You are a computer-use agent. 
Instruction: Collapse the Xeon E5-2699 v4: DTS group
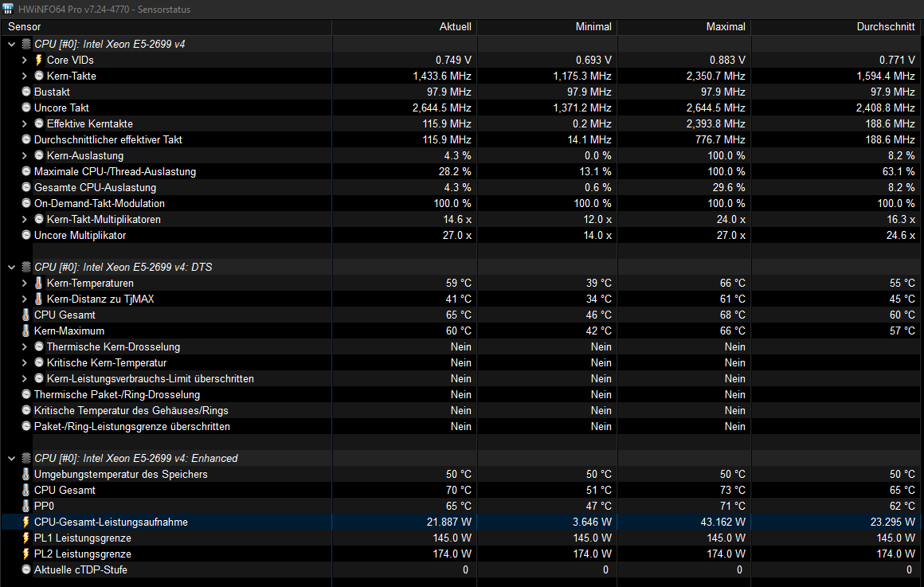12,267
